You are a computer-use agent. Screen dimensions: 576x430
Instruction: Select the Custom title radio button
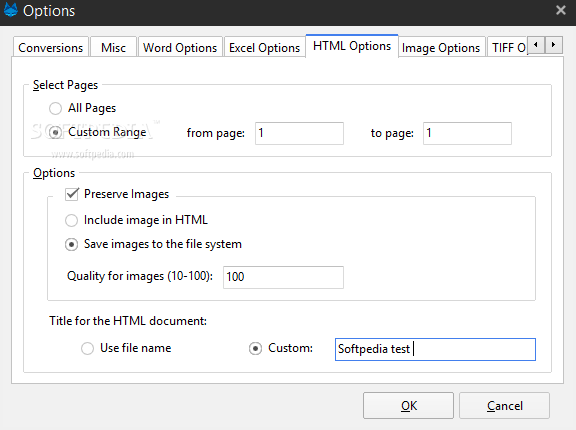point(255,348)
